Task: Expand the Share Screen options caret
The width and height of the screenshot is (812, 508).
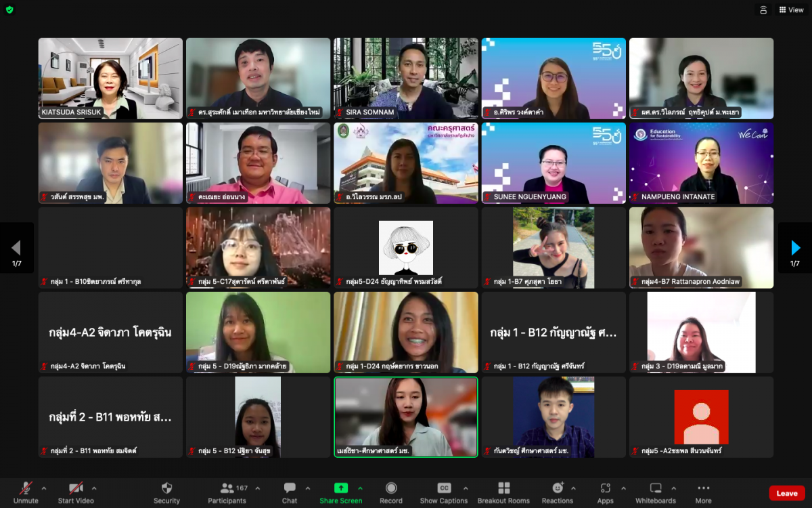Action: 360,488
